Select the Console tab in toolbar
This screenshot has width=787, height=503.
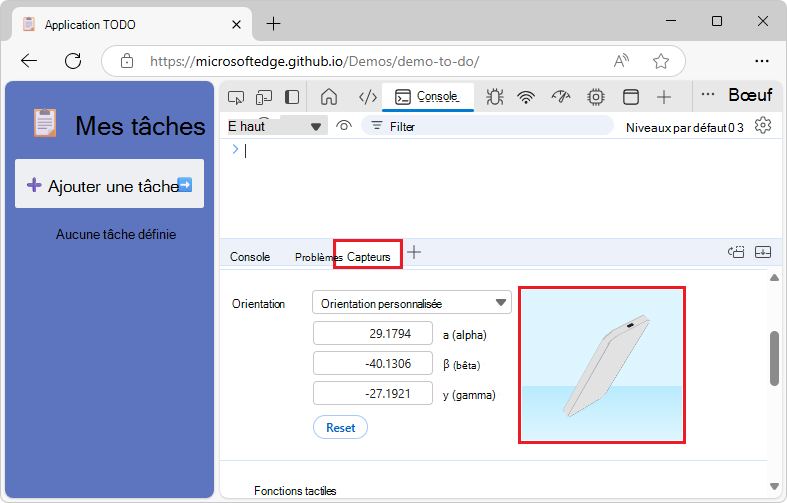coord(427,96)
